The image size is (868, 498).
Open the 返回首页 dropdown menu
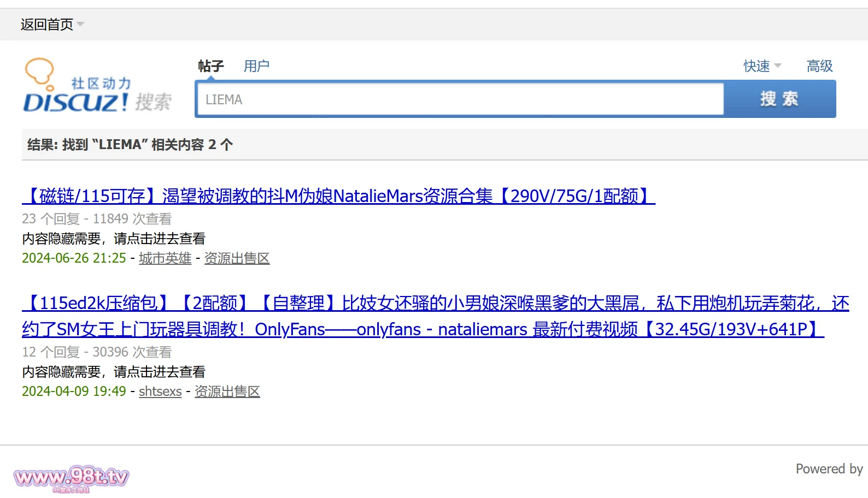[x=47, y=25]
